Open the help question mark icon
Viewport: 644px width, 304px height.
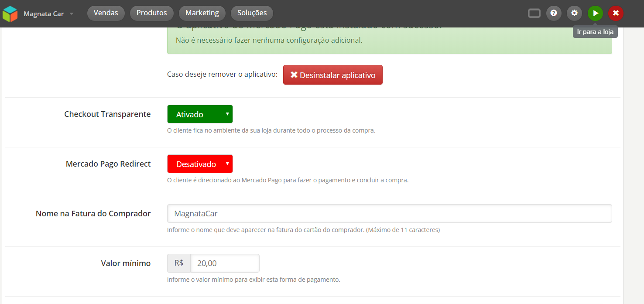(x=554, y=13)
